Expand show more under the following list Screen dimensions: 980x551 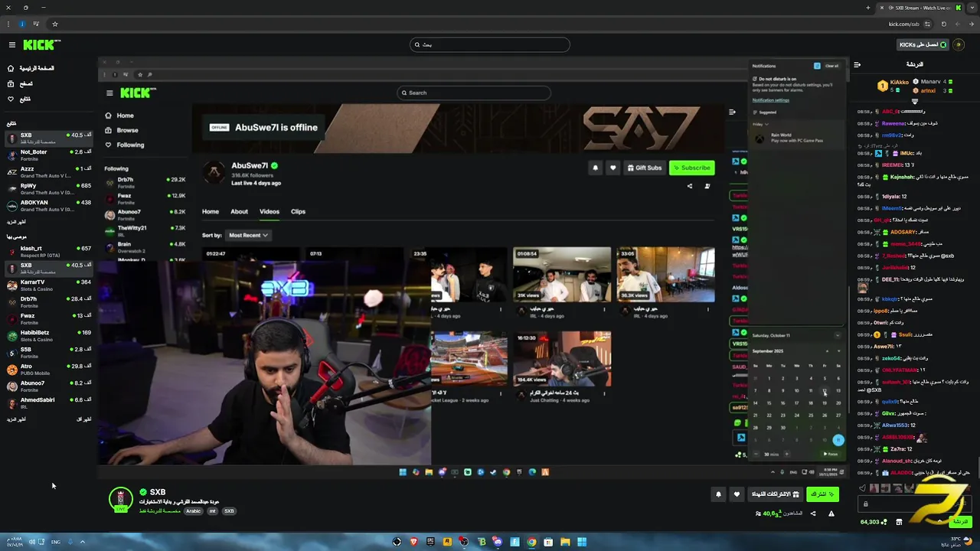[16, 222]
